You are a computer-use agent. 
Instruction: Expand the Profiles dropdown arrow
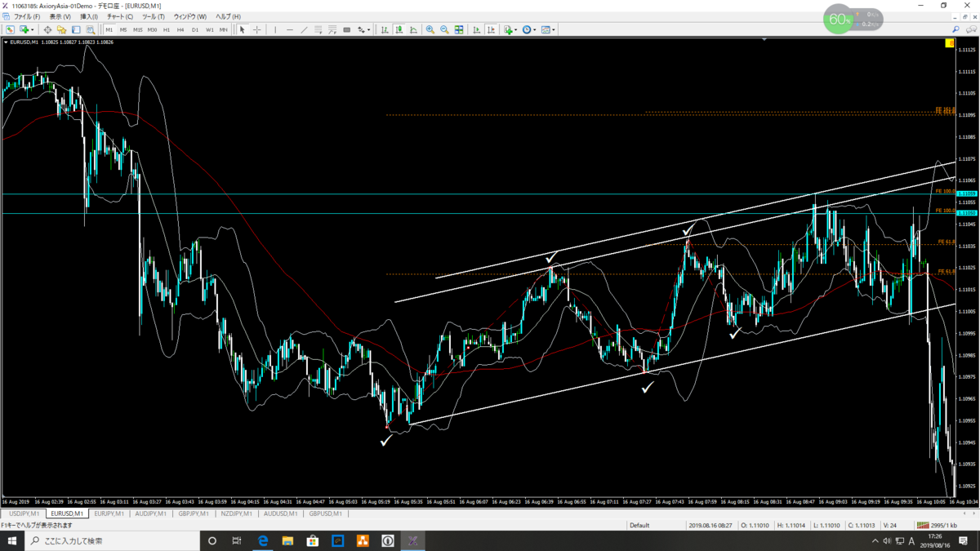pos(31,29)
